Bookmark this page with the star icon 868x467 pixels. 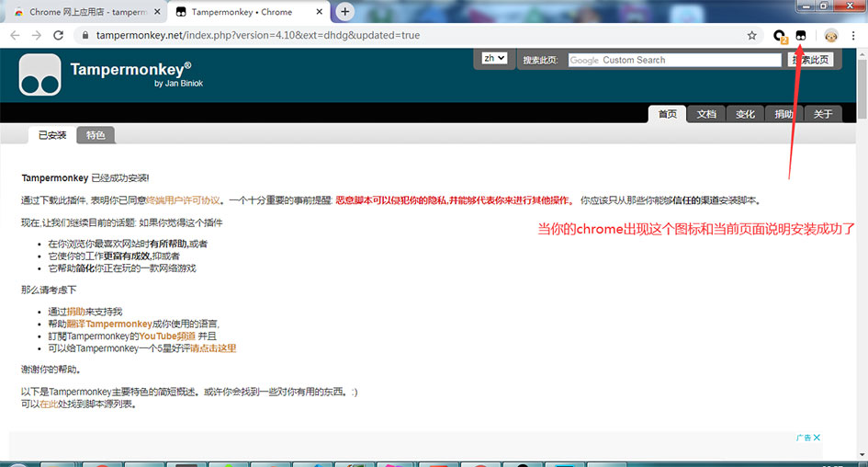coord(752,35)
